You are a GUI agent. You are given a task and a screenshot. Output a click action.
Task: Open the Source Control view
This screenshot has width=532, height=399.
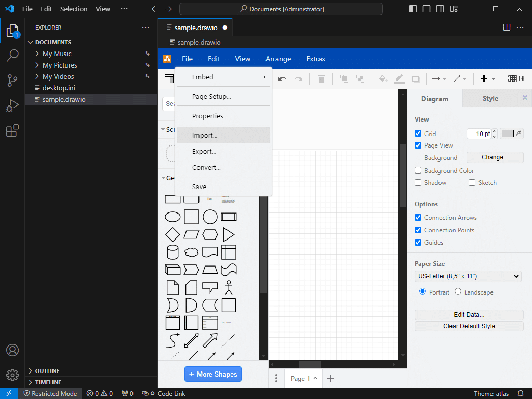(x=12, y=81)
